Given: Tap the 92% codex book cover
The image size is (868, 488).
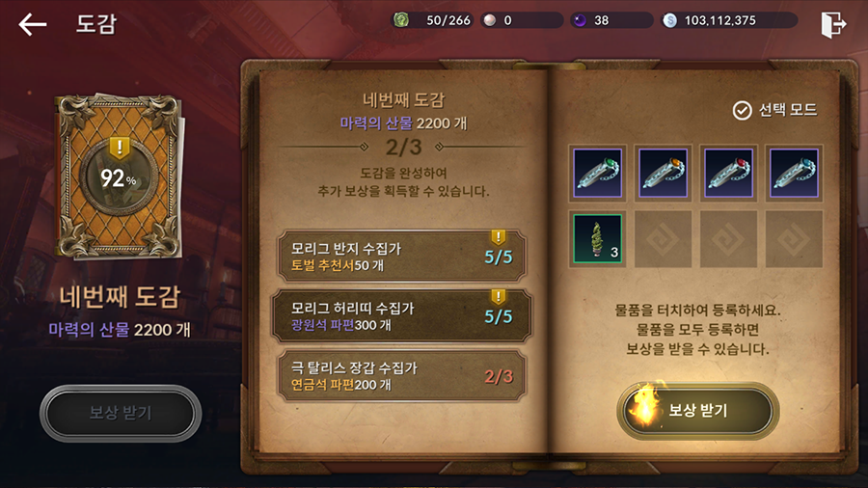Looking at the screenshot, I should coord(119,176).
